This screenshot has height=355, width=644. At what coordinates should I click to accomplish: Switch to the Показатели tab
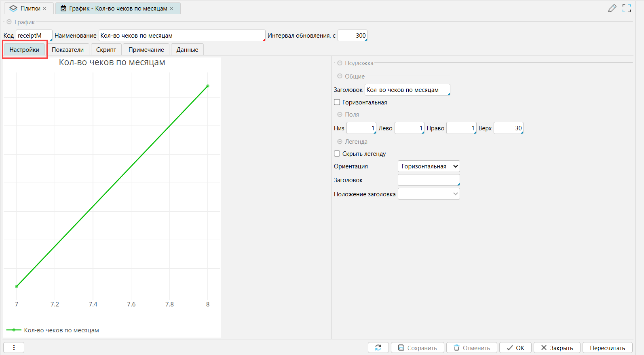pyautogui.click(x=68, y=50)
